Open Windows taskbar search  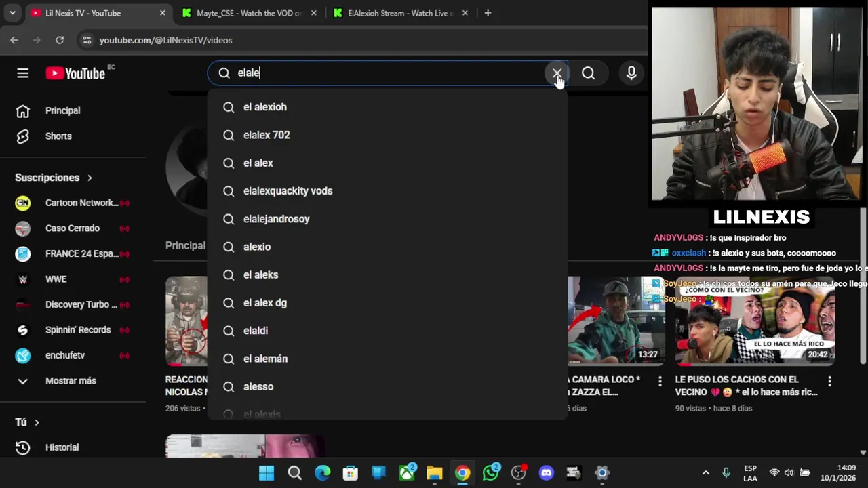[x=294, y=472]
